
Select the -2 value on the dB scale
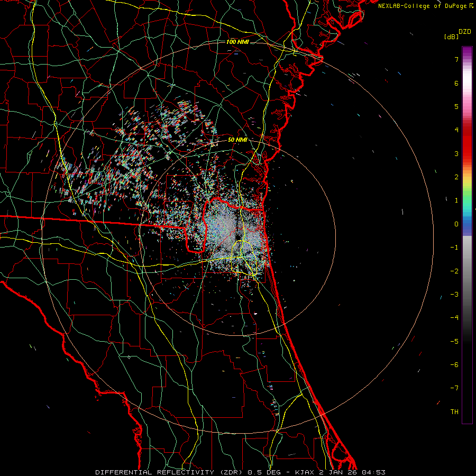click(454, 271)
